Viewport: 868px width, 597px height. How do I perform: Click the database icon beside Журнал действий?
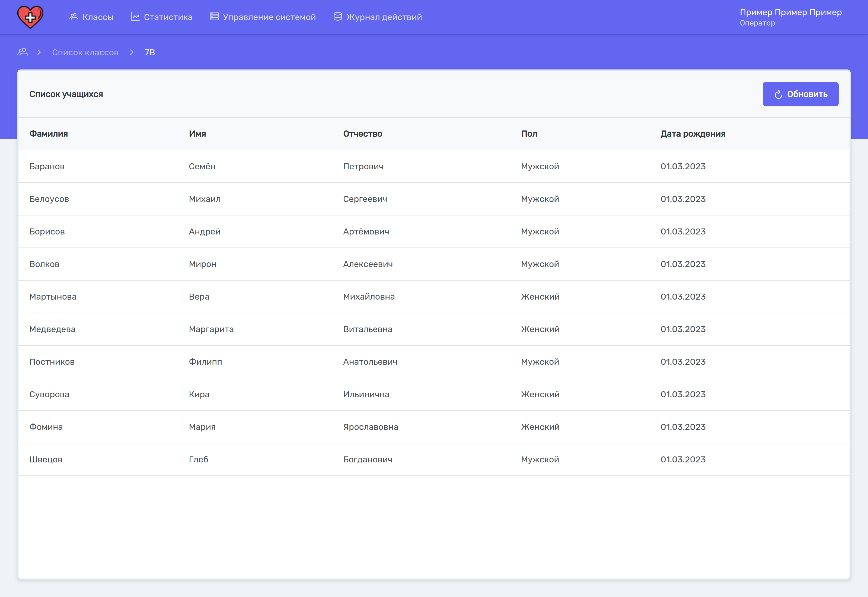(337, 17)
